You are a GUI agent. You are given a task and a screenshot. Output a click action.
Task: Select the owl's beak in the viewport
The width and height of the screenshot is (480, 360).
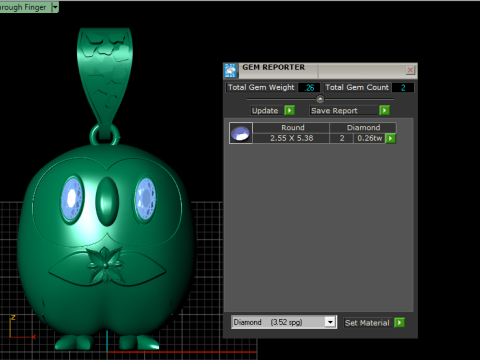(107, 201)
